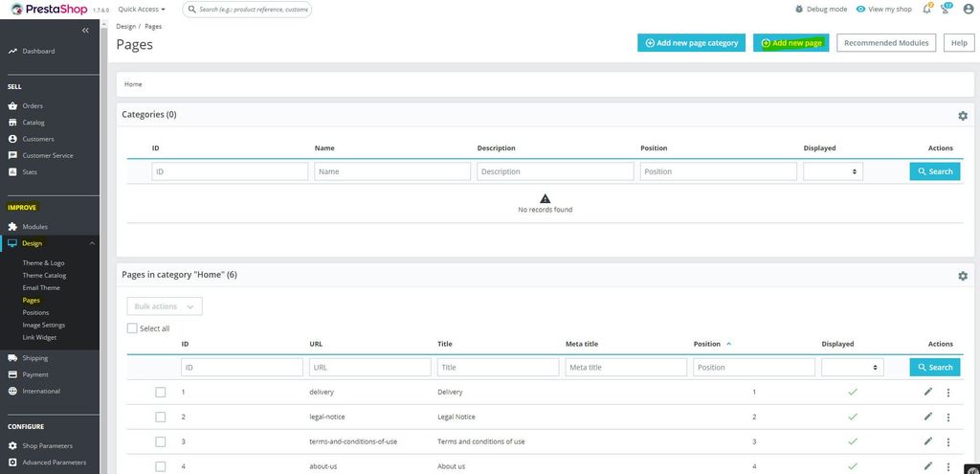The image size is (980, 474).
Task: Collapse the Design menu section
Action: coord(92,243)
